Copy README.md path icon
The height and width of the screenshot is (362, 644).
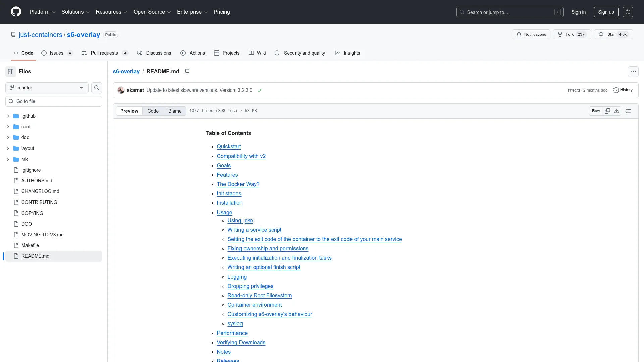tap(186, 72)
